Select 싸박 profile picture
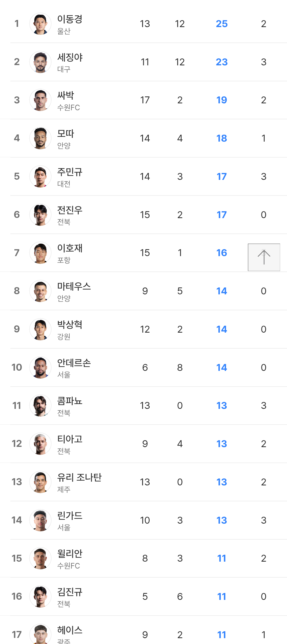The width and height of the screenshot is (287, 644). 40,100
